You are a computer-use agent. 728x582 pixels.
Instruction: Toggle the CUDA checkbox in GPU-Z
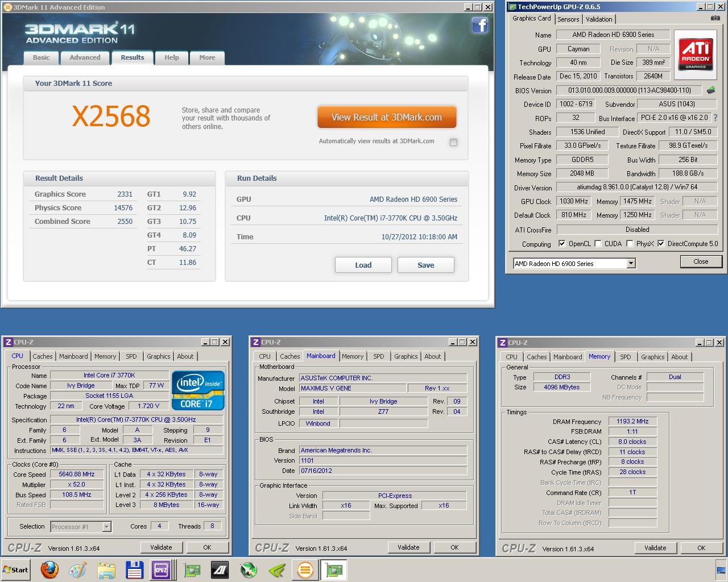click(598, 244)
